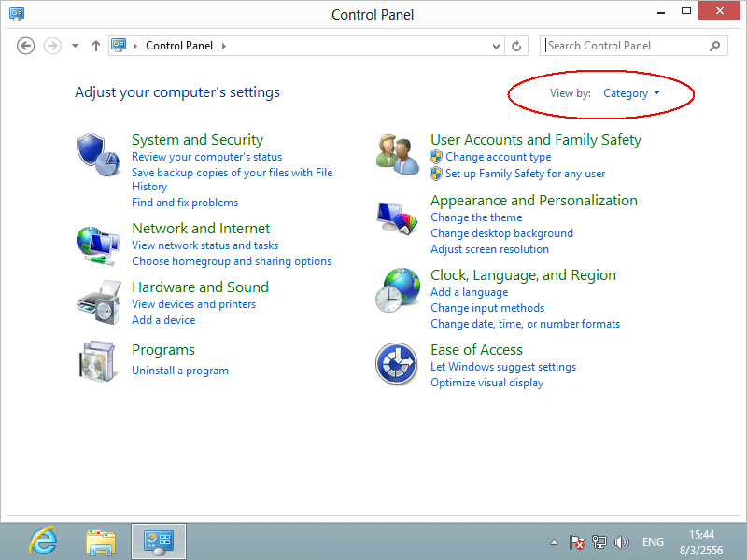Click the Control Panel icon in the address bar

pyautogui.click(x=119, y=45)
